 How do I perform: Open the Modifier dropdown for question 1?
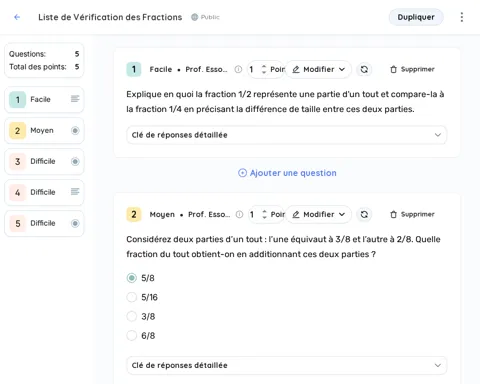pos(318,69)
